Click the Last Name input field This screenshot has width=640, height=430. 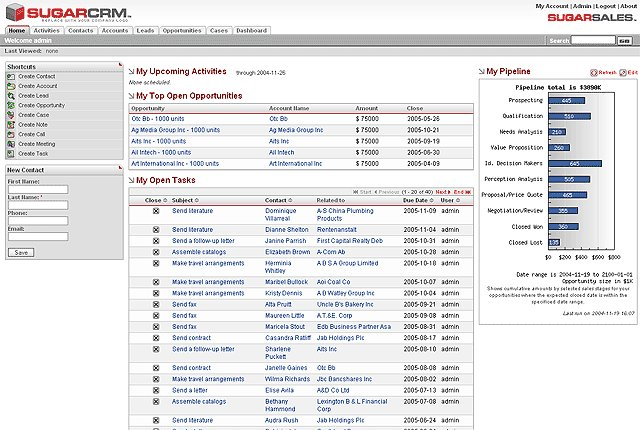38,205
